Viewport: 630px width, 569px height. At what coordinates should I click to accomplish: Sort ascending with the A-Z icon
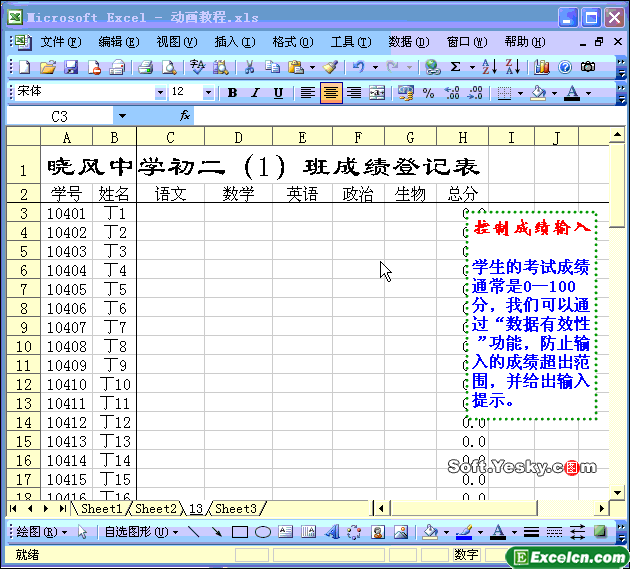[489, 67]
